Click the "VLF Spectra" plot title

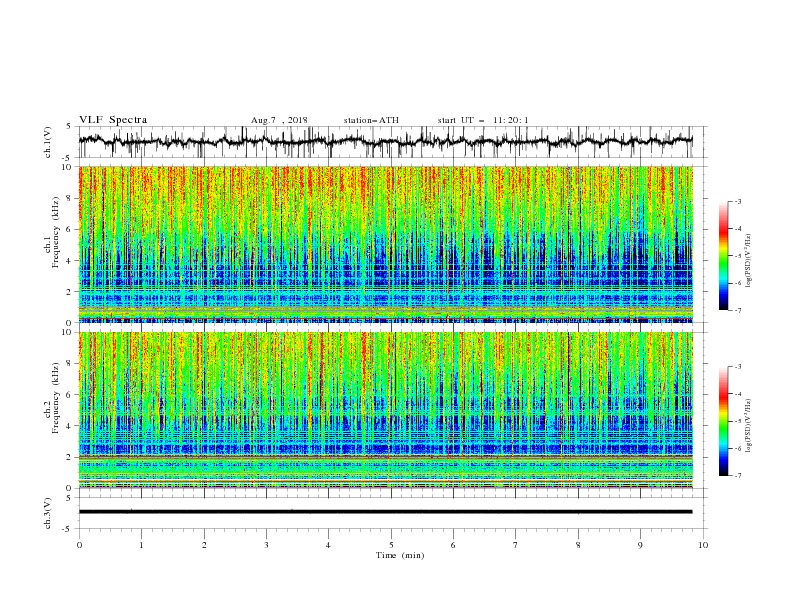tap(113, 120)
